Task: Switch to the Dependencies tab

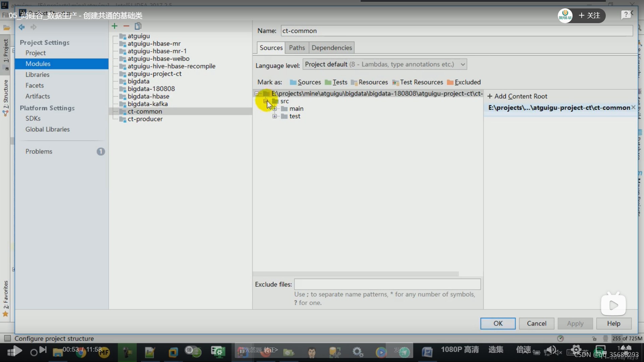Action: pos(331,48)
